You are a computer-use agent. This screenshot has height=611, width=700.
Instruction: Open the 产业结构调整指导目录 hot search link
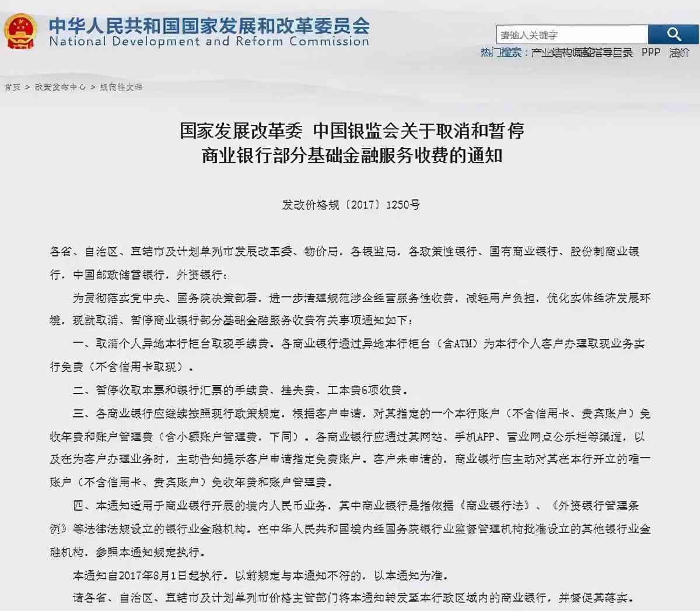tap(582, 52)
